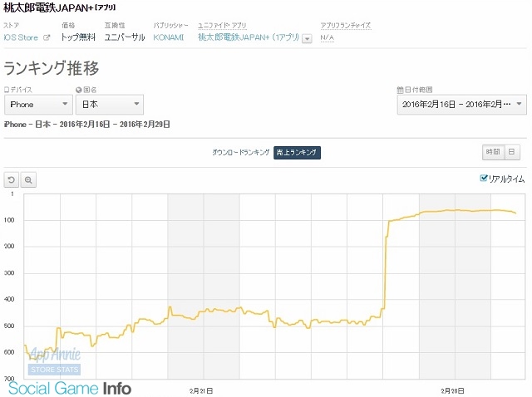Open 桃太郎電鉄JAPAN+ (1アプリ) unified app link
The width and height of the screenshot is (532, 397).
click(249, 37)
